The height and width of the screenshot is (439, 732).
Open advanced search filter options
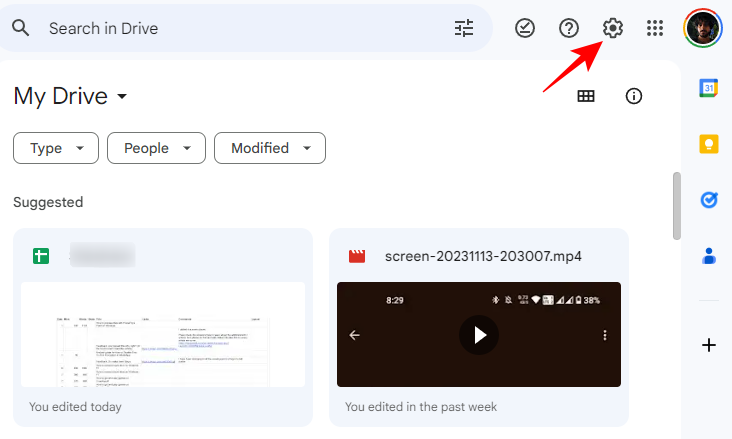pos(464,28)
